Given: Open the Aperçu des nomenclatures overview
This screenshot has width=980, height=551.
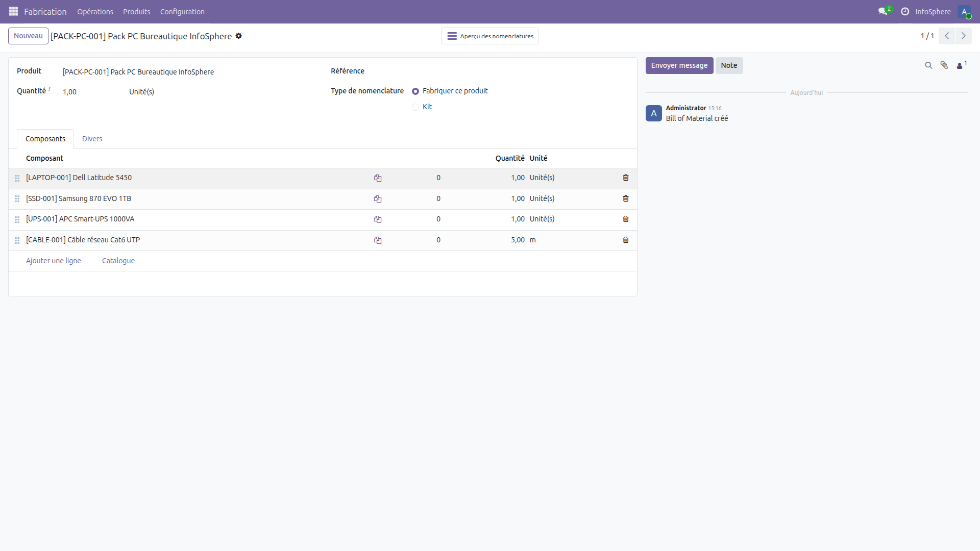Looking at the screenshot, I should (489, 36).
